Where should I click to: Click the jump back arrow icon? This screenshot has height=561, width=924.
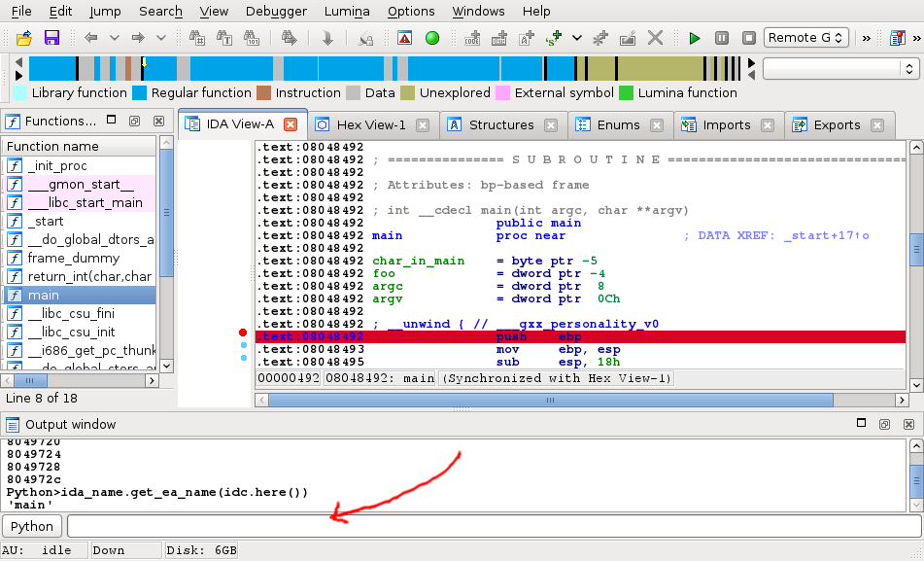(x=91, y=38)
